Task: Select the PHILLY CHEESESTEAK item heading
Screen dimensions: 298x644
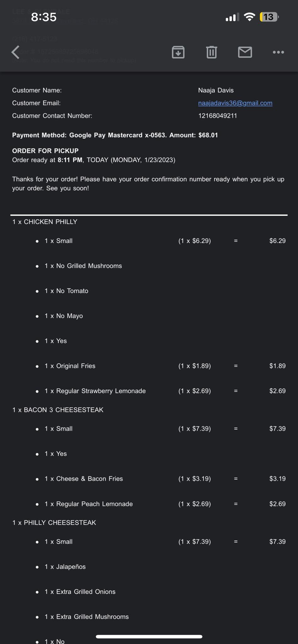Action: point(54,523)
